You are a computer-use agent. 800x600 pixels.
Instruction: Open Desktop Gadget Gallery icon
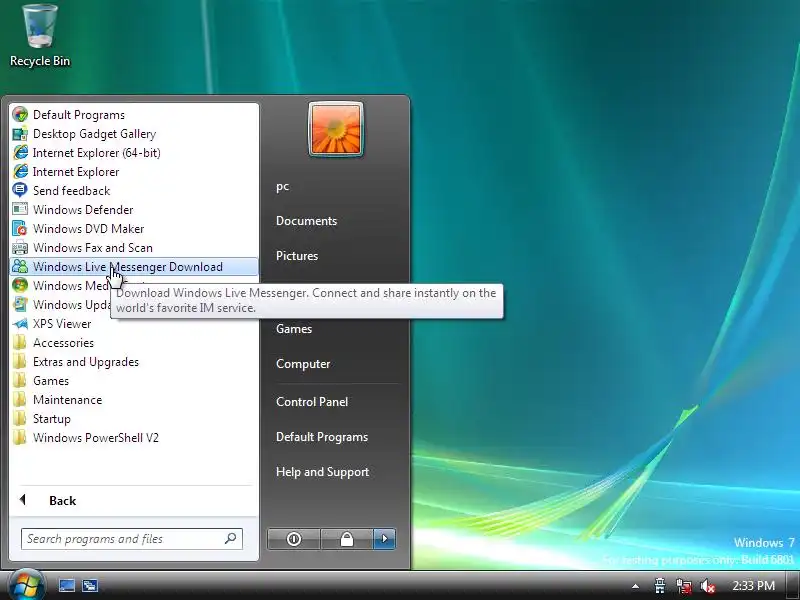(20, 134)
